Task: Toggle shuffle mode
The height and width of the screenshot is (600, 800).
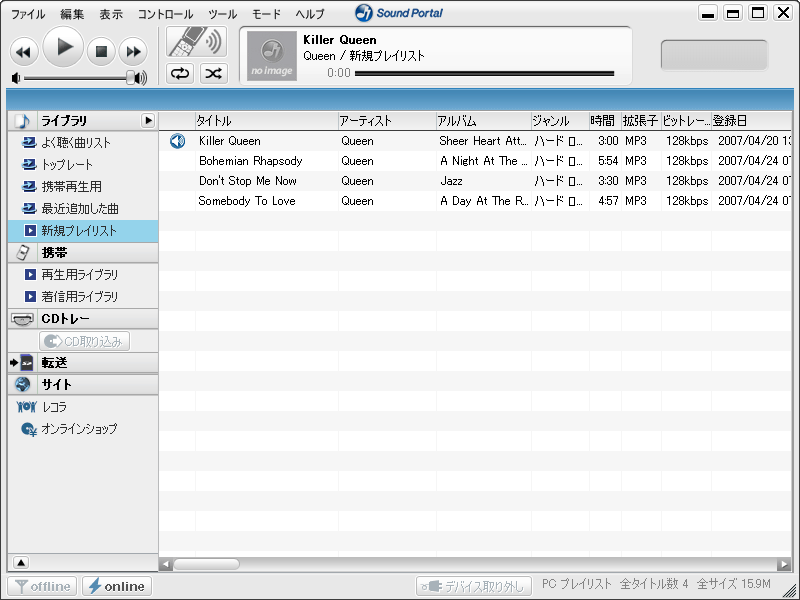Action: point(213,73)
